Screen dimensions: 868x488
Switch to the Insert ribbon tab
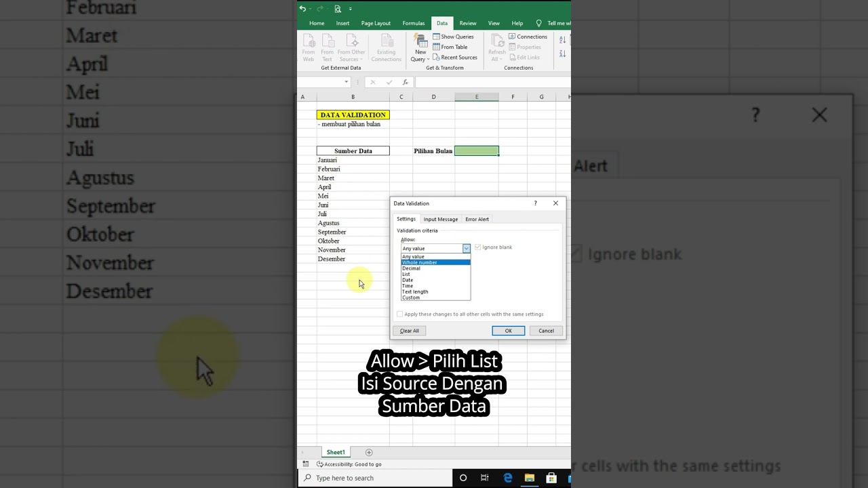[343, 23]
